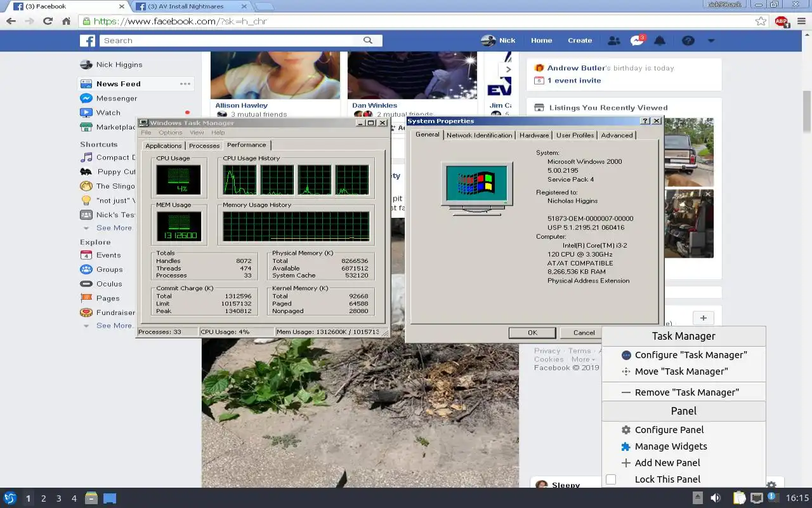Open the notifications bell icon

[660, 41]
